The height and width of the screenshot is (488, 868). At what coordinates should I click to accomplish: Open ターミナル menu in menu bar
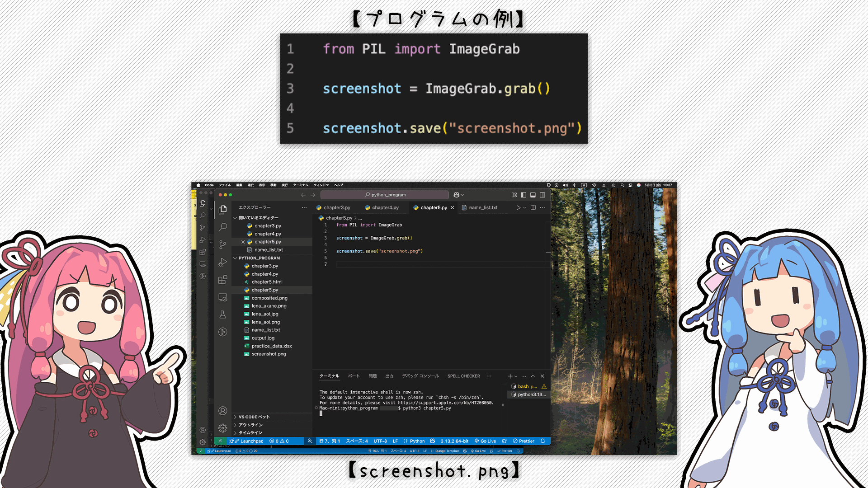point(301,185)
